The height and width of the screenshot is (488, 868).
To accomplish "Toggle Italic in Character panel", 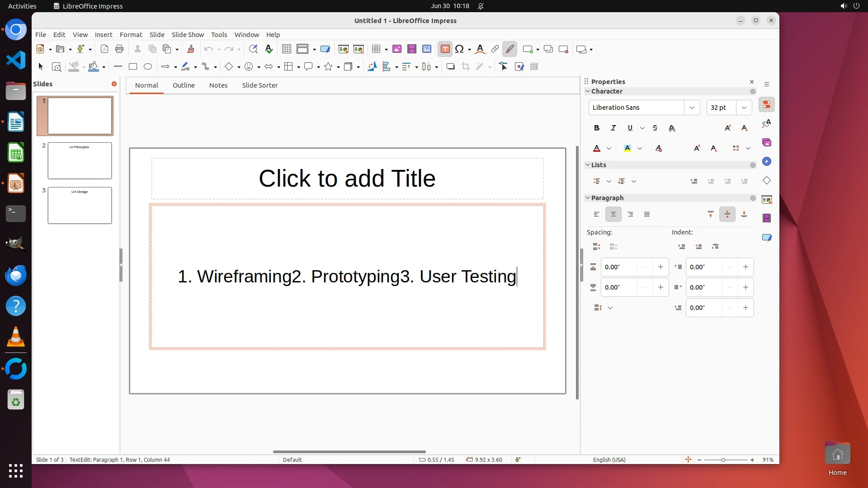I will point(613,128).
